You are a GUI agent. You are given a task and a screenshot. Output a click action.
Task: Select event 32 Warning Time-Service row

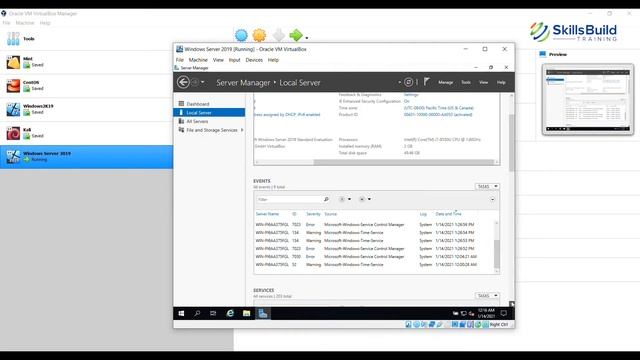374,264
